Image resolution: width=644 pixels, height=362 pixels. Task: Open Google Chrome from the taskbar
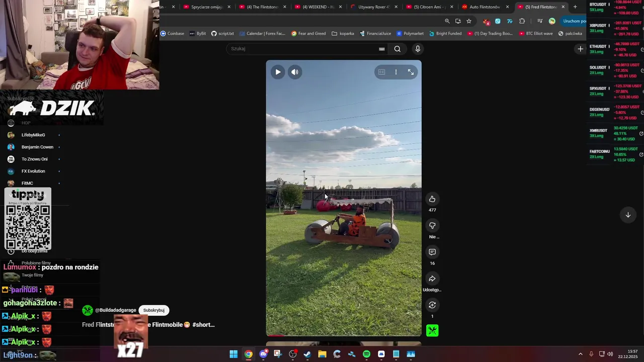click(249, 354)
